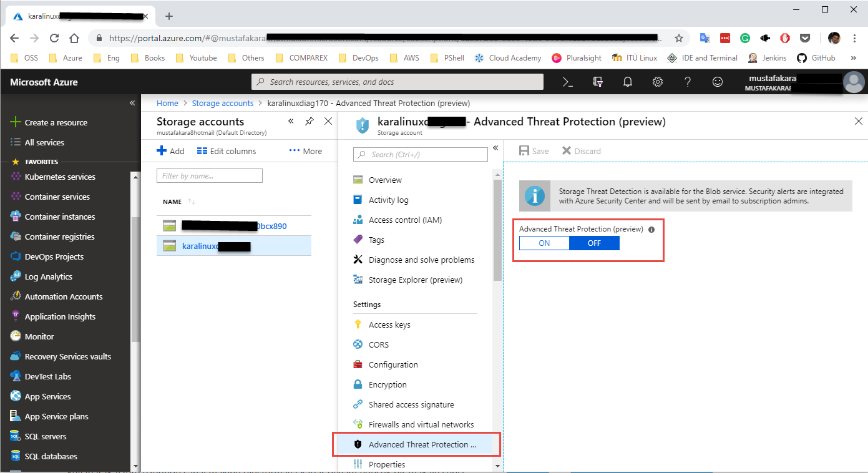868x473 pixels.
Task: Reload the browser page
Action: 54,38
